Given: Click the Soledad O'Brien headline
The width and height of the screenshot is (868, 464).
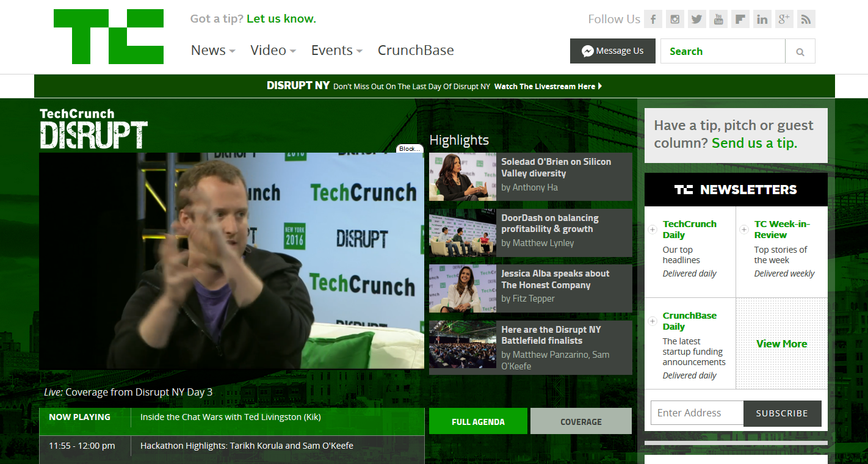Looking at the screenshot, I should coord(556,167).
